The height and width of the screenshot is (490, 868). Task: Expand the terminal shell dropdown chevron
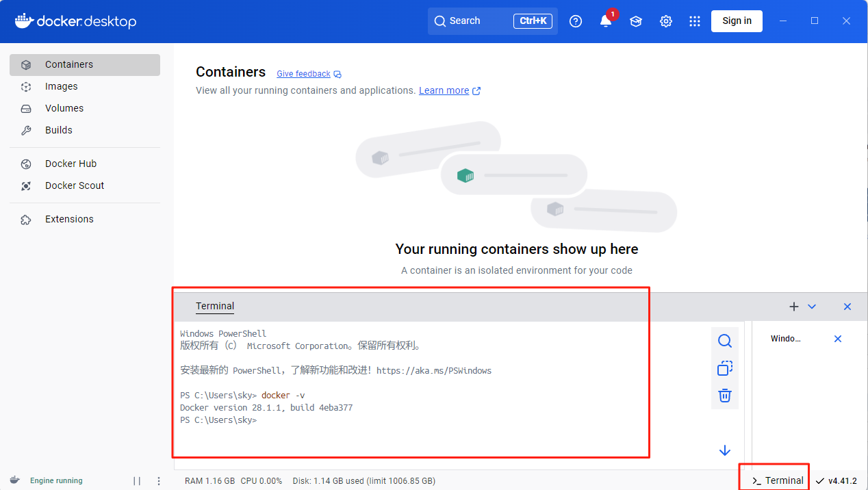[x=812, y=307]
